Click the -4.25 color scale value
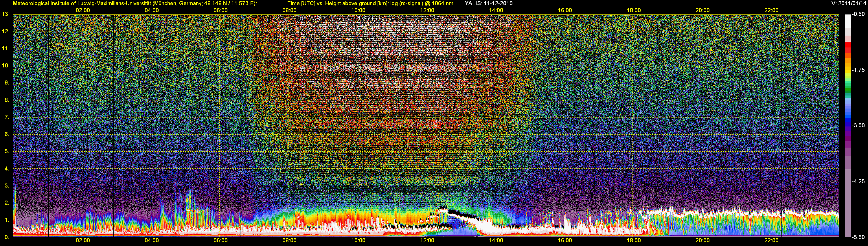Screen dimensions: 868x246 tap(858, 181)
